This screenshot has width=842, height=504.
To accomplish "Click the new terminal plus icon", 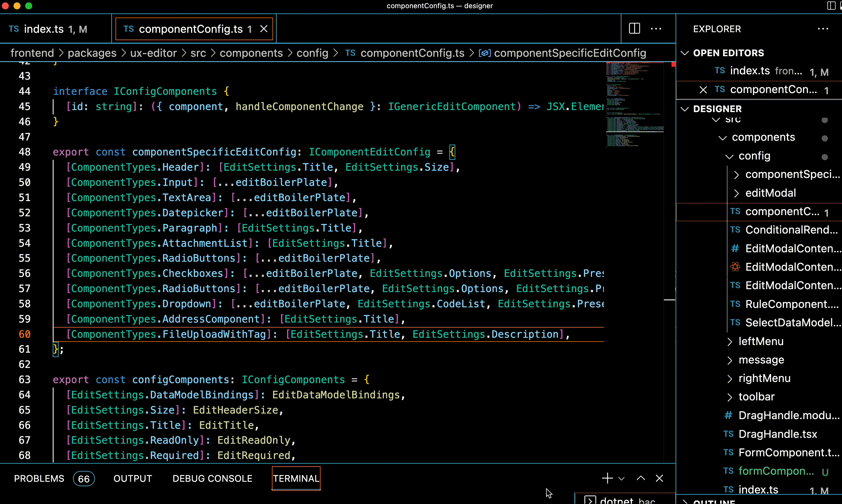I will point(607,478).
